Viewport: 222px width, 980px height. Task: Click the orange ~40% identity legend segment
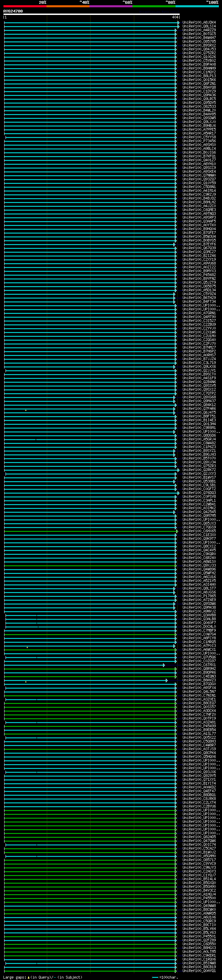click(x=68, y=6)
